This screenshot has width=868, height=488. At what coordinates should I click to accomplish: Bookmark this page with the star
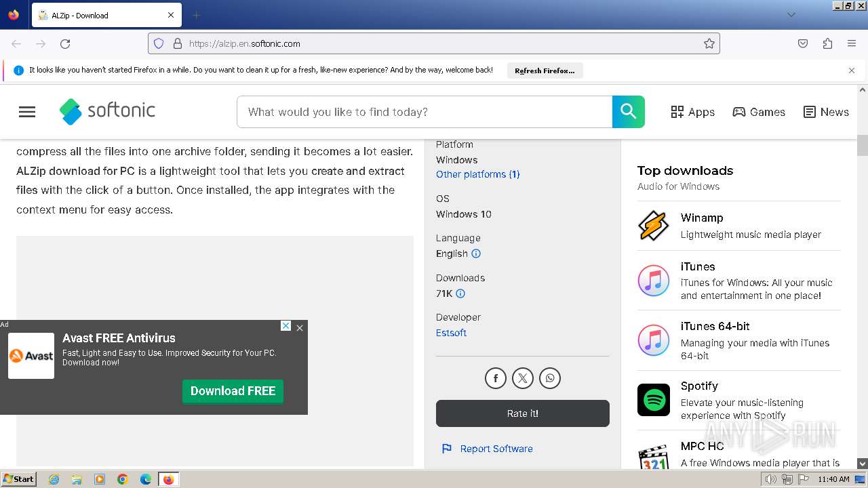(x=709, y=43)
